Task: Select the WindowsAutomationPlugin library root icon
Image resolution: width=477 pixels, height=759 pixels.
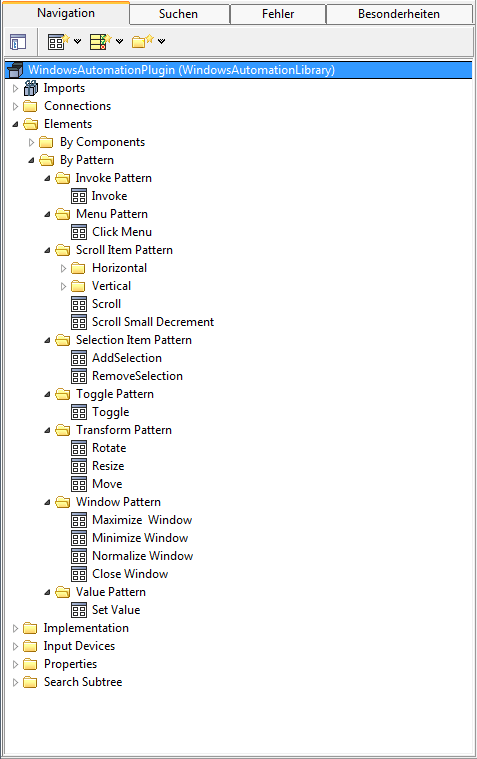Action: coord(15,70)
